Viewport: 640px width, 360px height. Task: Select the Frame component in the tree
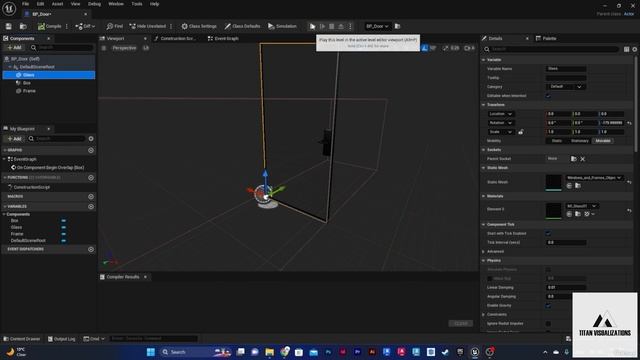tap(29, 91)
